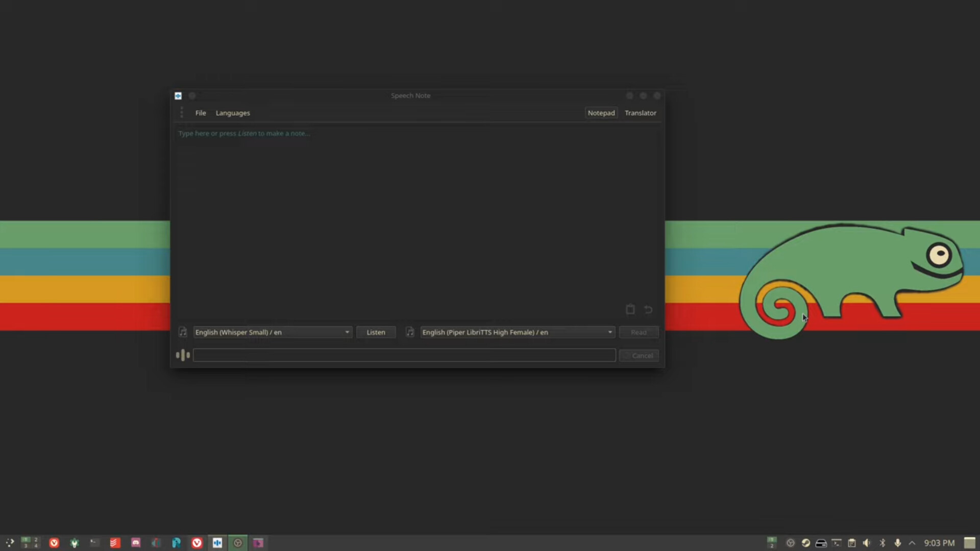Open the clipboard manager tray icon
Image resolution: width=980 pixels, height=551 pixels.
pos(852,543)
